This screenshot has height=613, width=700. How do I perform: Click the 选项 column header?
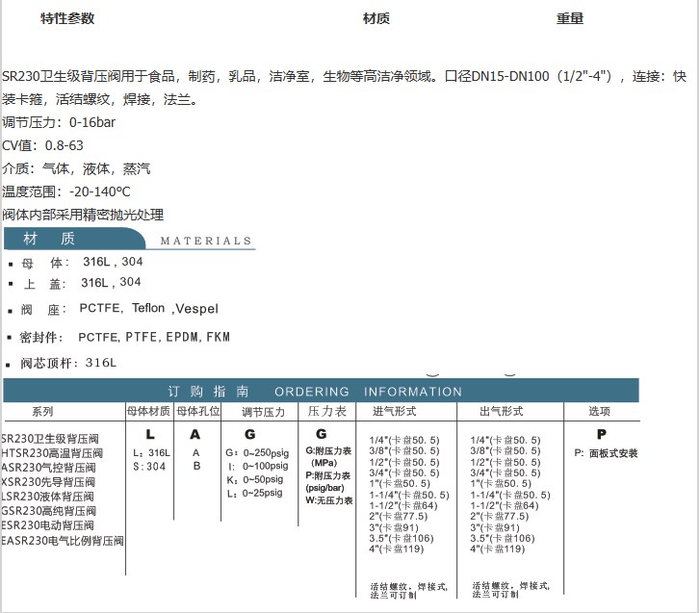click(599, 411)
